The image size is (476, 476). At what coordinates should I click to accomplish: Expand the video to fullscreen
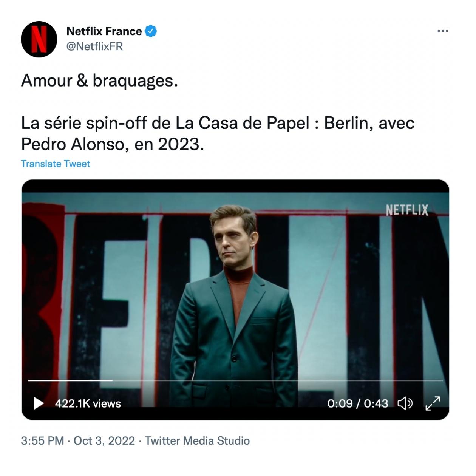point(433,403)
